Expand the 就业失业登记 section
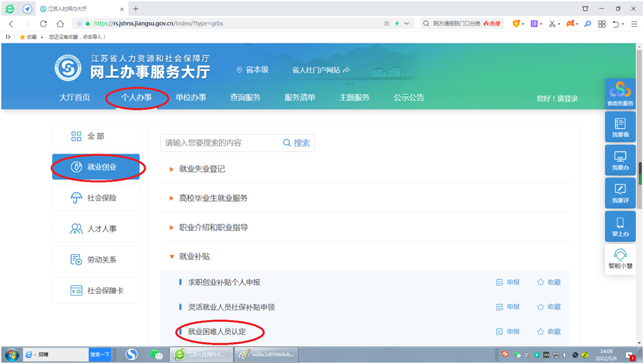This screenshot has height=364, width=644. pos(201,170)
